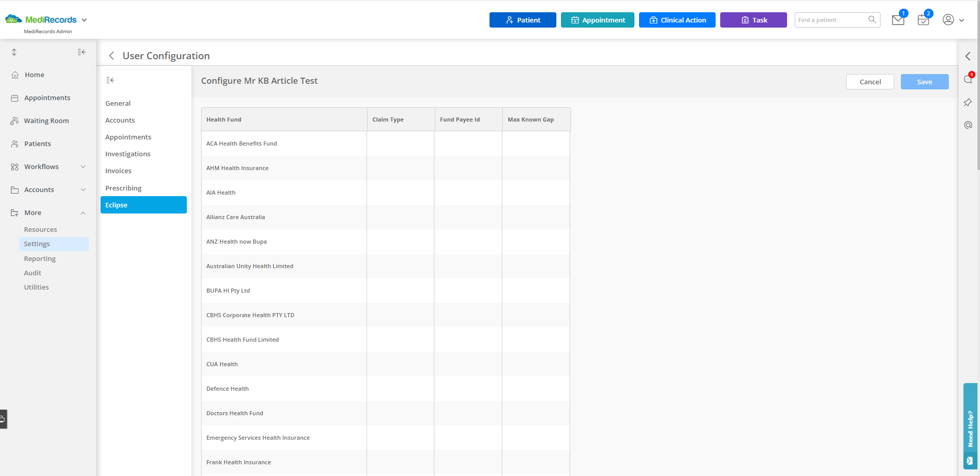This screenshot has height=476, width=980.
Task: Open the tasks calendar icon with badge
Action: 923,20
